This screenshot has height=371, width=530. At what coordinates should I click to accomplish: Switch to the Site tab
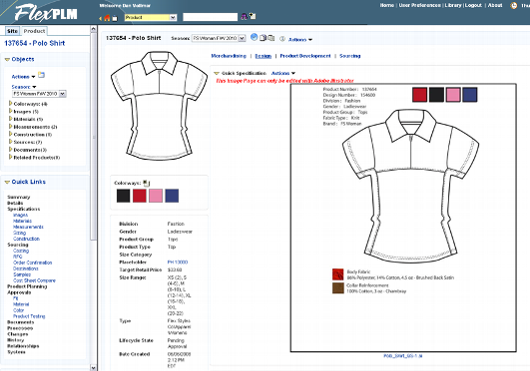pos(13,31)
